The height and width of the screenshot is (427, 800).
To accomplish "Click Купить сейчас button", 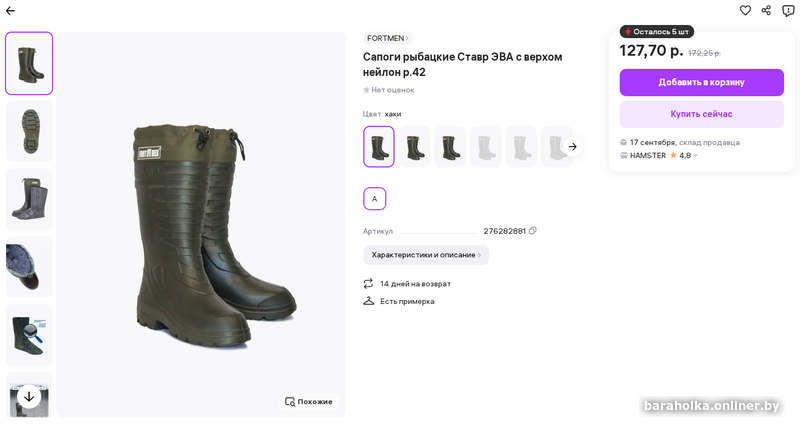I will pos(701,114).
